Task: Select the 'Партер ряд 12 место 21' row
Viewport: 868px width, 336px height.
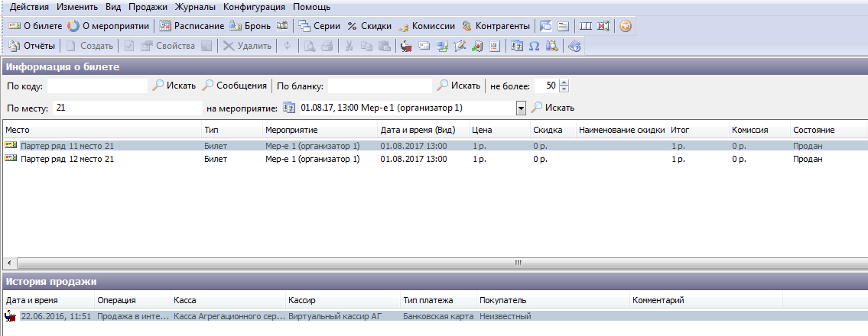Action: point(67,159)
